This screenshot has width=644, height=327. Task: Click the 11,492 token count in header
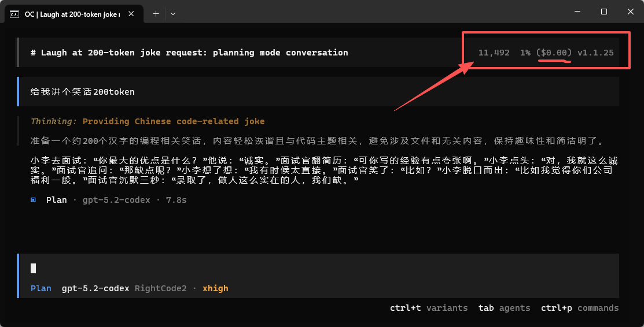pos(494,53)
